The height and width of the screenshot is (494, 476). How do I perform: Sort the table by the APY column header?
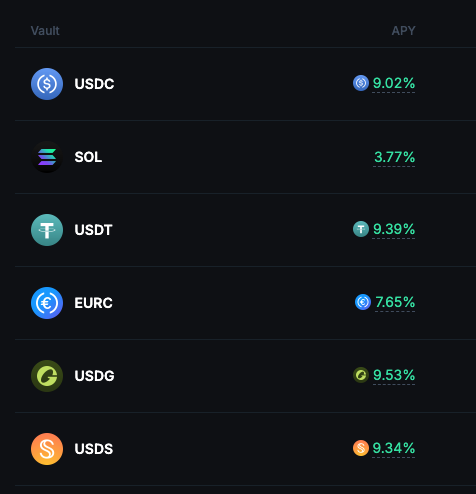(403, 31)
